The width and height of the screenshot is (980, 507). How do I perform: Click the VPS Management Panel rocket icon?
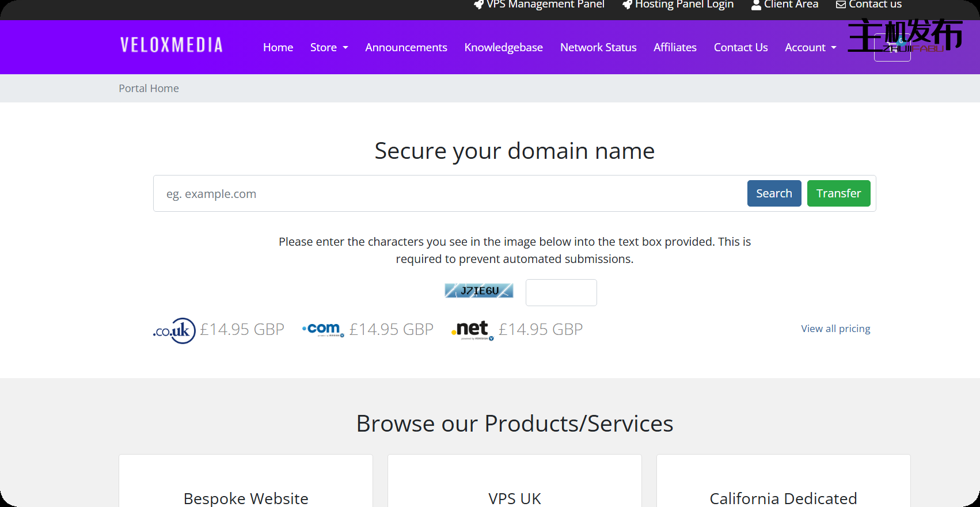pyautogui.click(x=478, y=5)
